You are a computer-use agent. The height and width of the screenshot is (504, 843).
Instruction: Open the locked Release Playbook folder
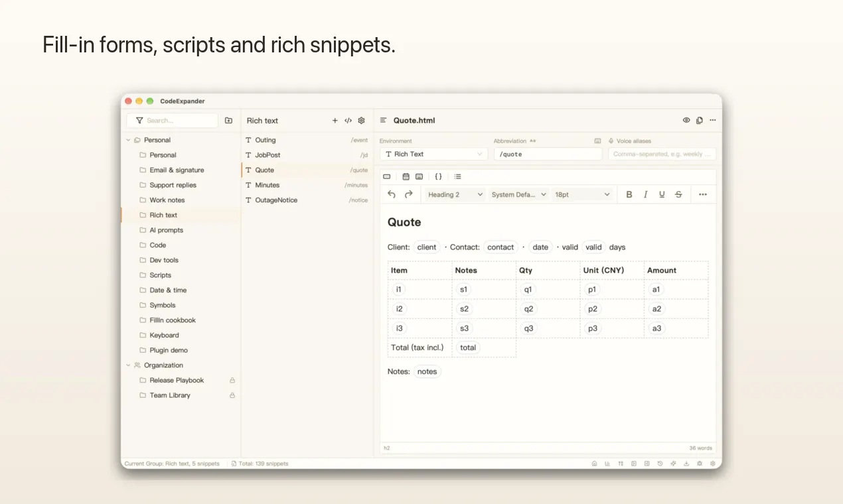click(181, 381)
